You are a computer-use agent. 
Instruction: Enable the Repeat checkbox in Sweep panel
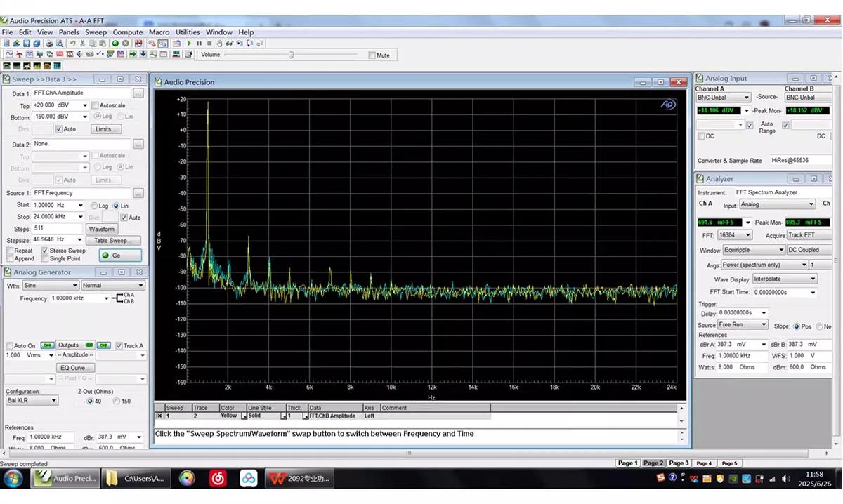10,251
